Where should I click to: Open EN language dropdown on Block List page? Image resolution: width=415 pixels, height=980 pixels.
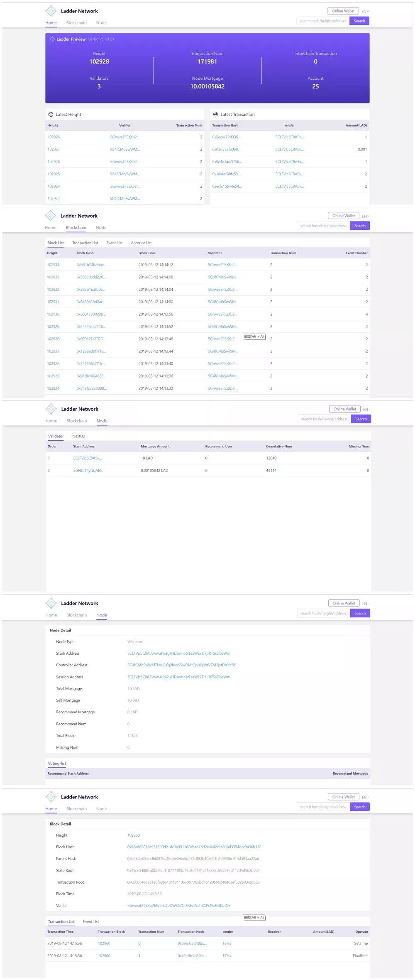[366, 216]
